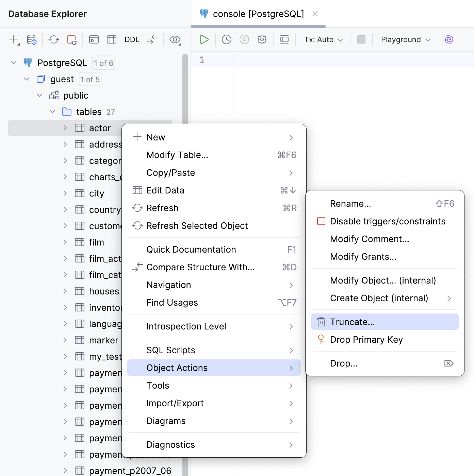Disable triggers/constraints for the actor table
The height and width of the screenshot is (476, 474).
coord(388,221)
